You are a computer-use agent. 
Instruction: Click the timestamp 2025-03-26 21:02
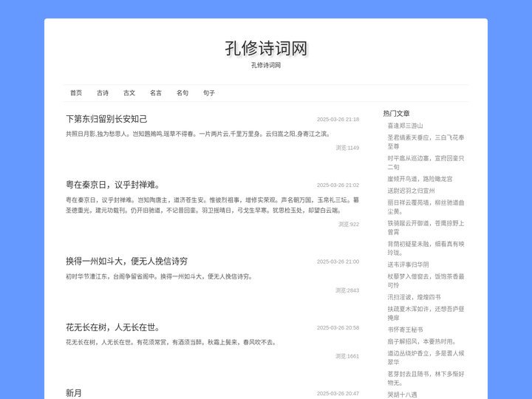pyautogui.click(x=338, y=185)
